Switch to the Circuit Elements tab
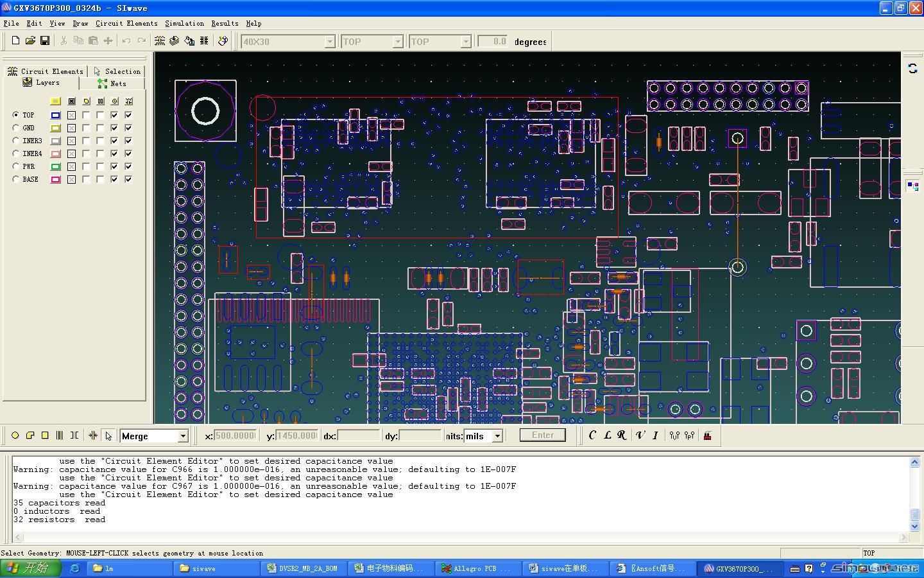This screenshot has width=924, height=578. (46, 71)
